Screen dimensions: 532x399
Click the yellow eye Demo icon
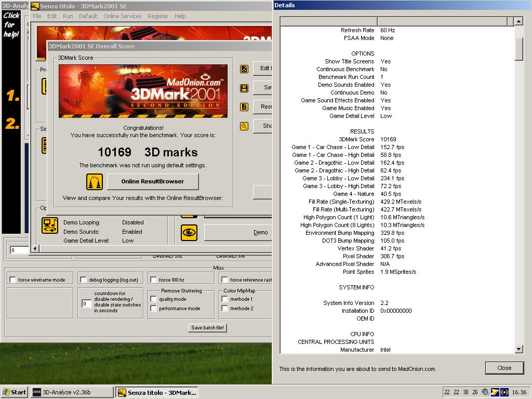pyautogui.click(x=189, y=233)
